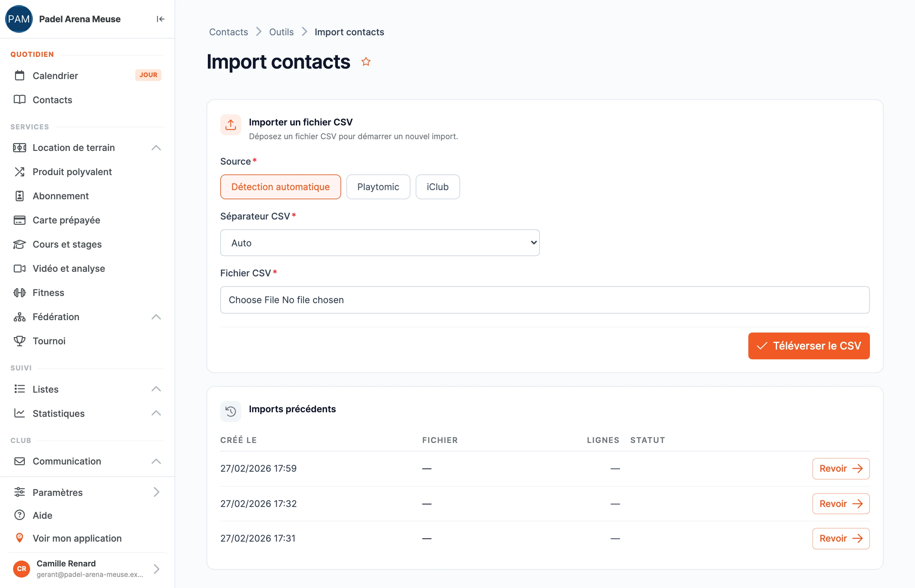The width and height of the screenshot is (915, 588).
Task: Collapse the Statistiques section chevron
Action: tap(156, 413)
